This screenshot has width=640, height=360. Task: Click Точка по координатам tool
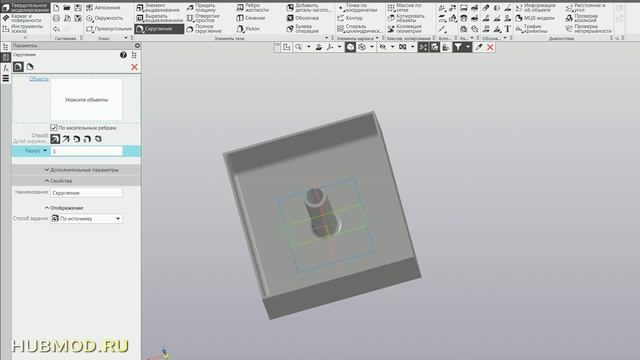tap(359, 7)
